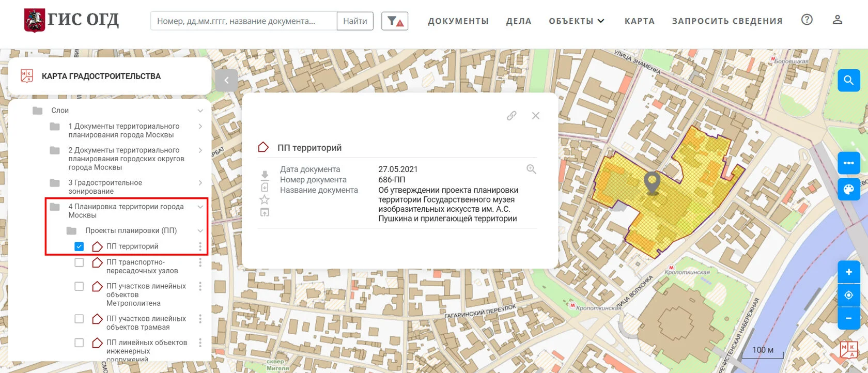This screenshot has height=373, width=868.
Task: Collapse the Проекты планировки (ПП) group
Action: tap(200, 231)
